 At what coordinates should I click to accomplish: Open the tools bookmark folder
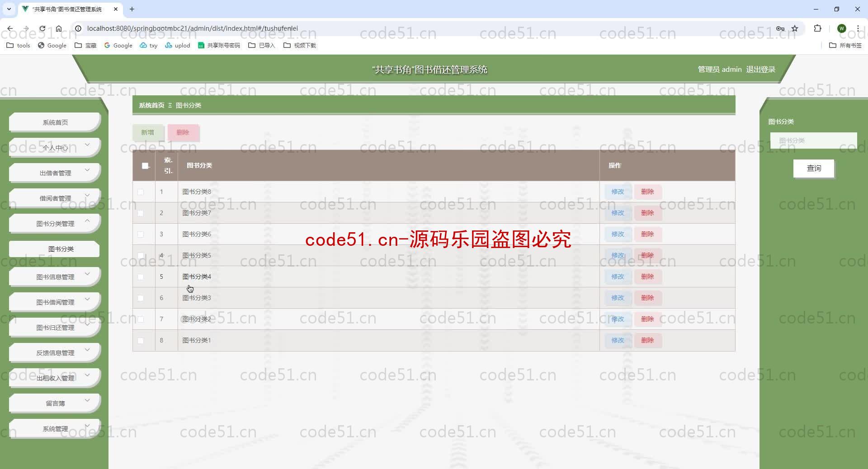point(18,45)
